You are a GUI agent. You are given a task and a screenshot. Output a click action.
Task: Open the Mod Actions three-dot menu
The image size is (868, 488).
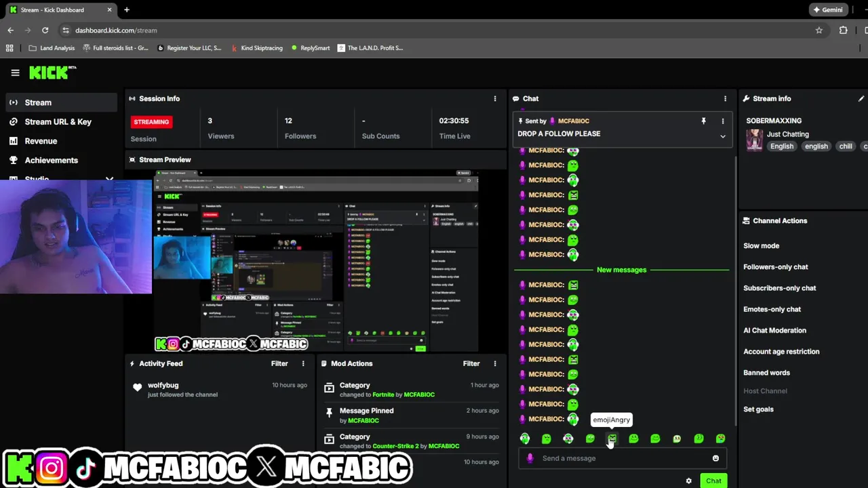pyautogui.click(x=495, y=364)
